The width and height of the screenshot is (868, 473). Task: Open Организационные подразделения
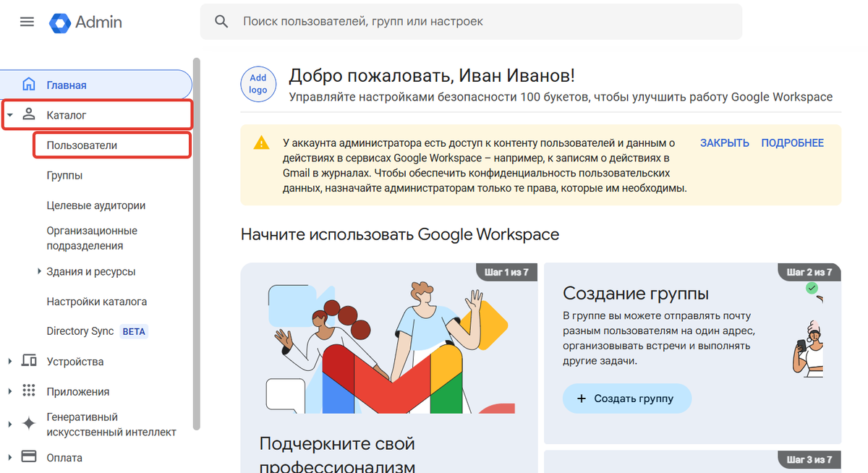(92, 238)
